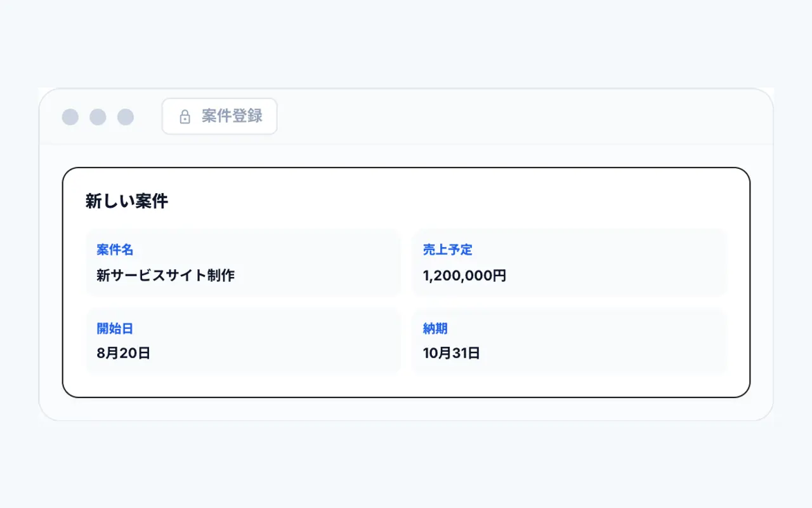Viewport: 812px width, 508px height.
Task: Select the 新サービスサイト制作 value
Action: click(x=166, y=276)
